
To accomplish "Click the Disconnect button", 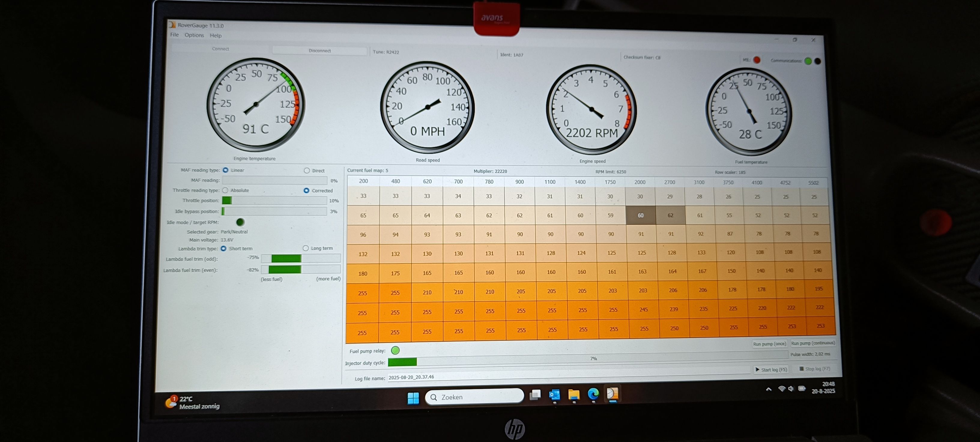I will 319,50.
